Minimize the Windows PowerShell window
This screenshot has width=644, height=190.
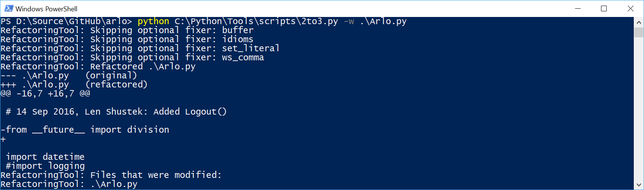[578, 8]
